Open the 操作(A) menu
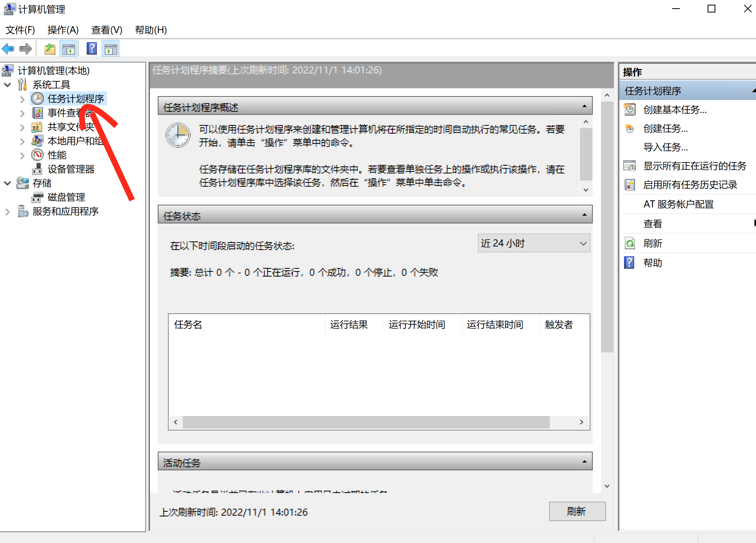The width and height of the screenshot is (756, 543). [x=63, y=30]
